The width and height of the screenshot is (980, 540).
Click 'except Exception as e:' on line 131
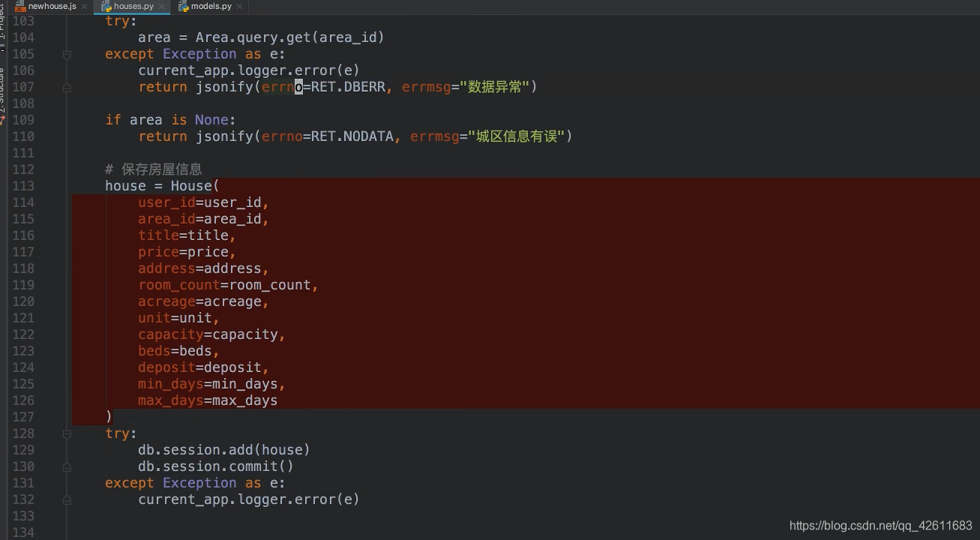coord(195,483)
